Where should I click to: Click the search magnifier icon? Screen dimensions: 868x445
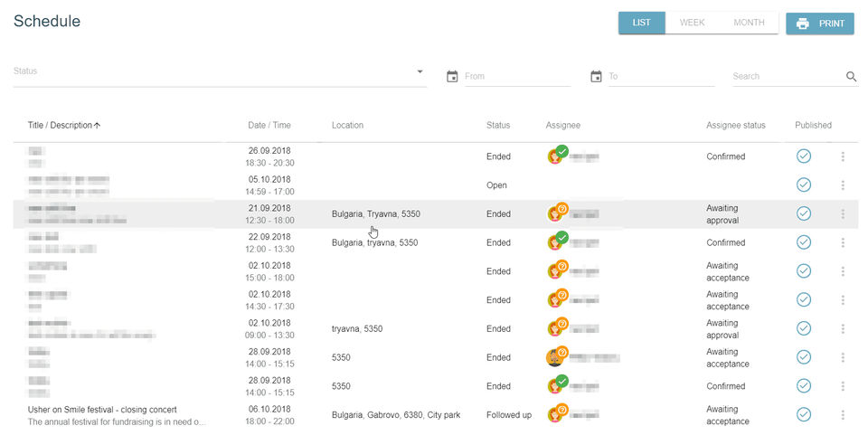[852, 76]
